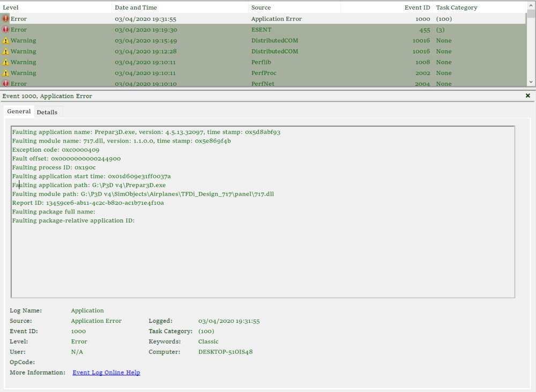Click the Report ID line

pos(88,203)
